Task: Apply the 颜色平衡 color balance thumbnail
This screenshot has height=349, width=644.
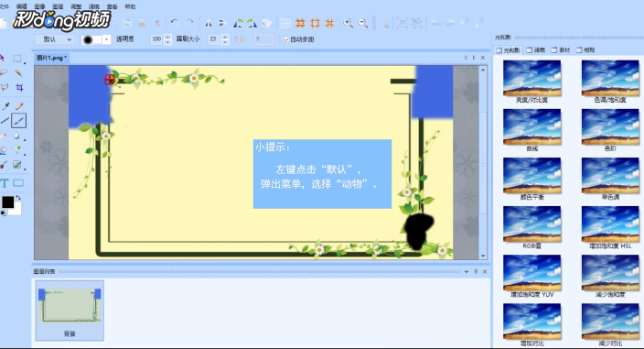Action: (x=531, y=176)
